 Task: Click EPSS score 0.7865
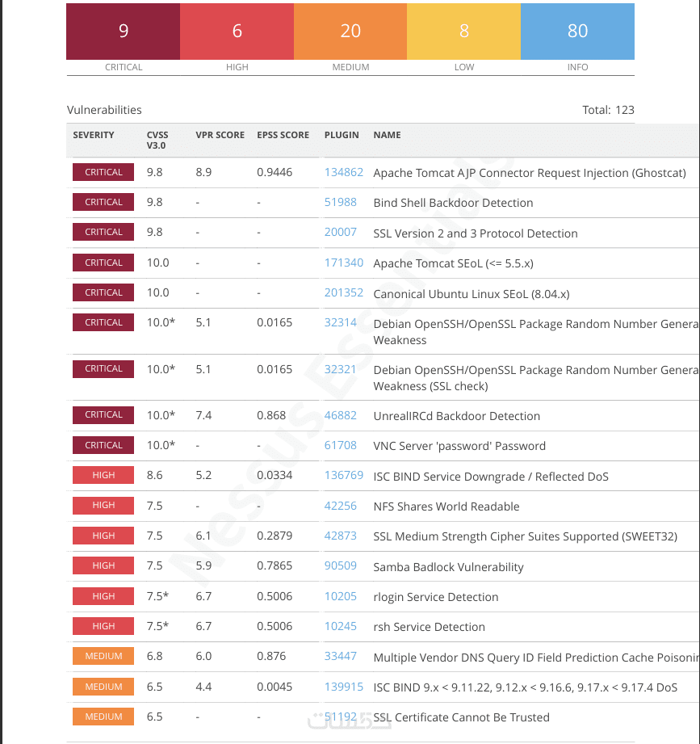click(275, 565)
